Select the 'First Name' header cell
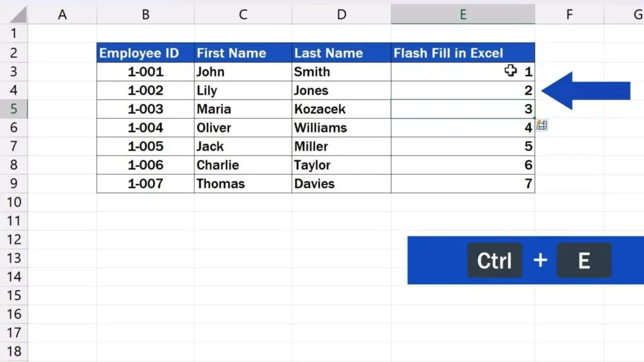The image size is (644, 362). [x=243, y=53]
